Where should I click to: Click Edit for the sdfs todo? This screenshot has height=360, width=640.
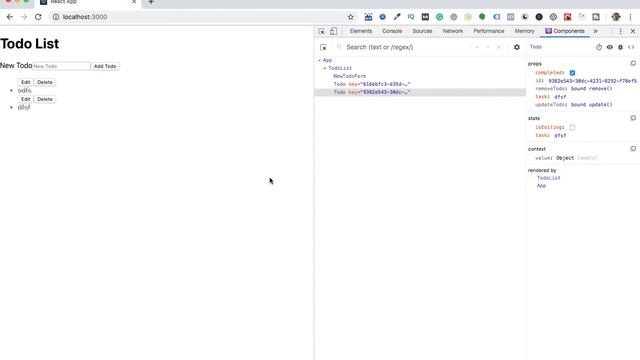26,82
